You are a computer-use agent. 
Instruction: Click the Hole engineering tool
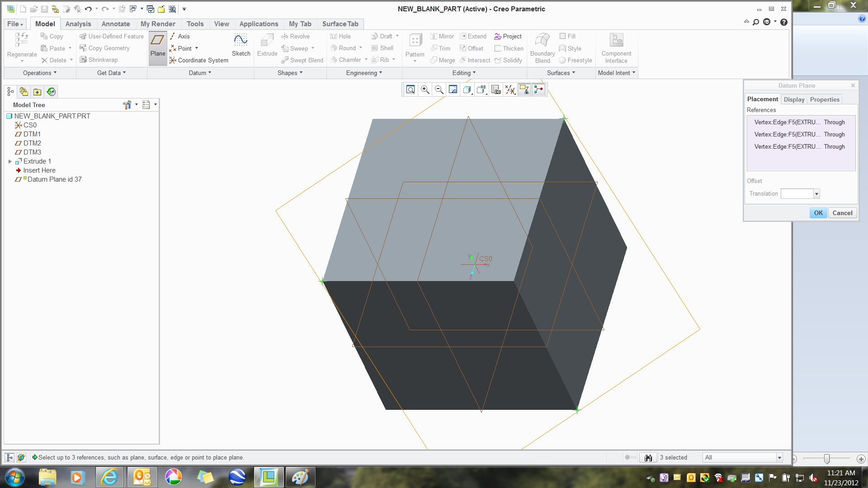340,36
